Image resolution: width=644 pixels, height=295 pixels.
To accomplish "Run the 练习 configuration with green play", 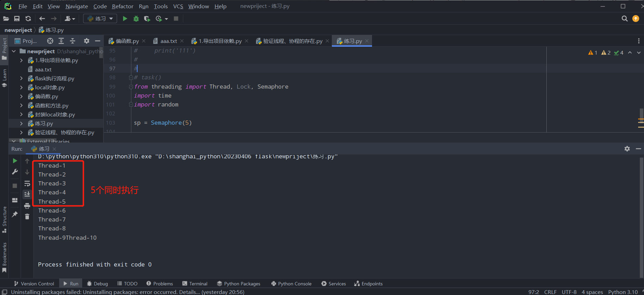I will pos(125,19).
